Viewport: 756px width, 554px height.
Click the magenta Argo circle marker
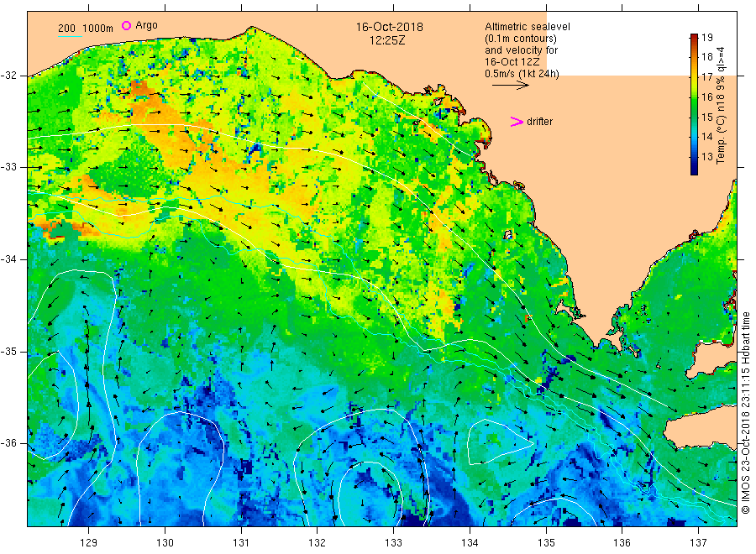pos(126,25)
